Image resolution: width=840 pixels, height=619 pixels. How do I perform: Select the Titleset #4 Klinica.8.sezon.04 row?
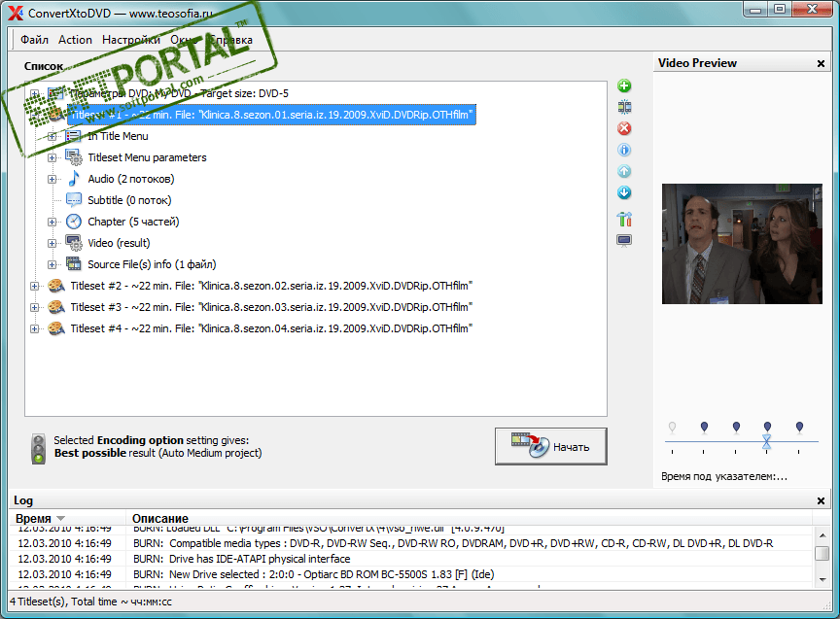(271, 328)
